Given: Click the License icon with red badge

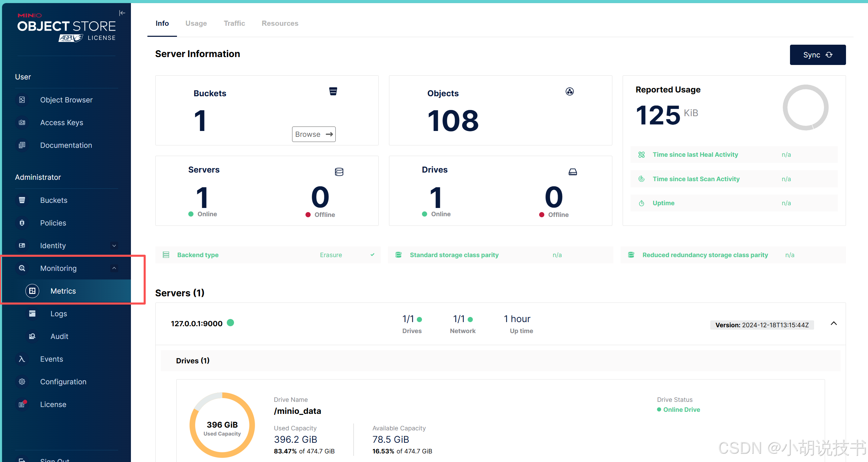Looking at the screenshot, I should pos(22,404).
